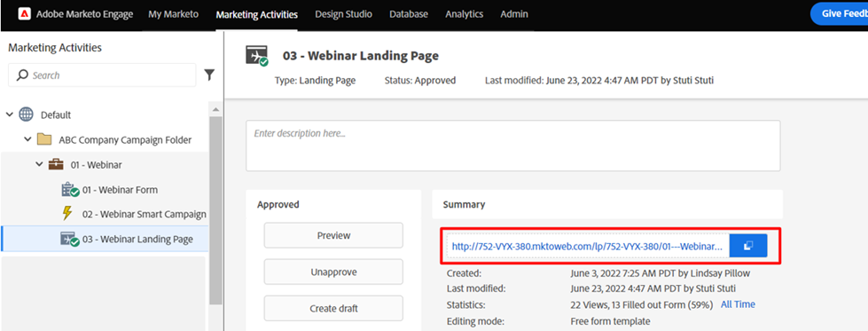Collapse the ABC Company Campaign Folder

tap(27, 139)
